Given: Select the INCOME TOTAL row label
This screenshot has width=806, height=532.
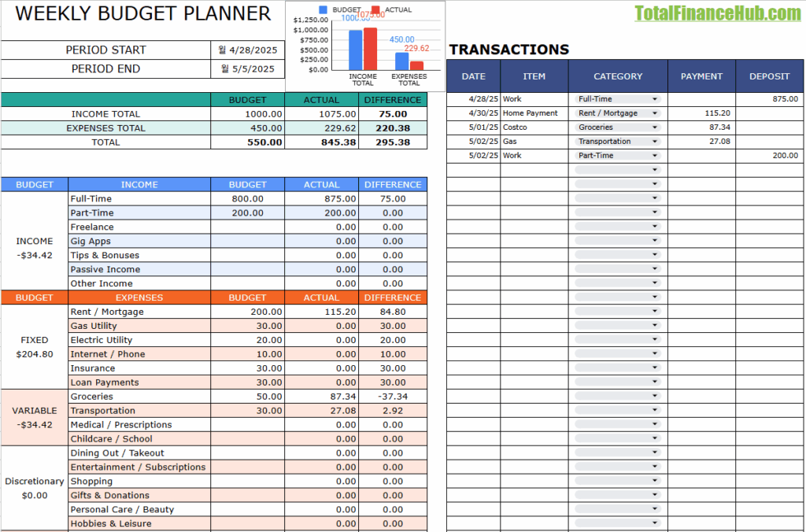Looking at the screenshot, I should [x=106, y=114].
